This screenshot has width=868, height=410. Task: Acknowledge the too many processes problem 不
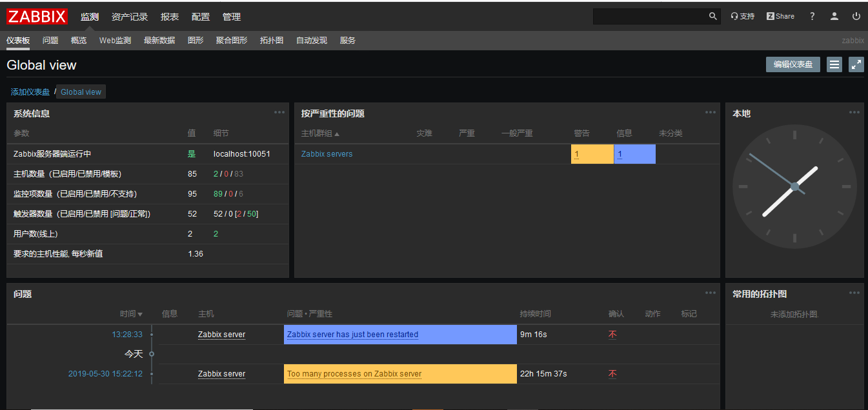coord(612,374)
